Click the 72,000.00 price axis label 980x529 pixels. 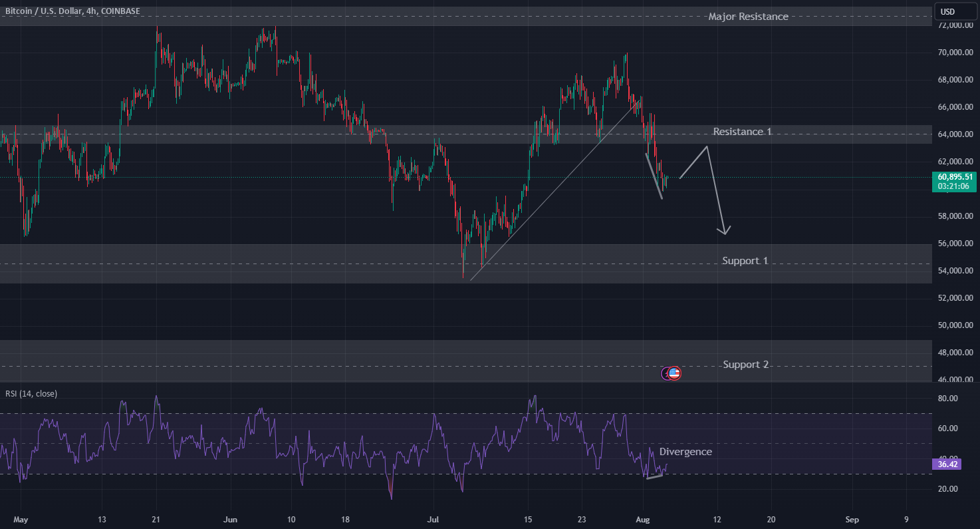pyautogui.click(x=955, y=25)
